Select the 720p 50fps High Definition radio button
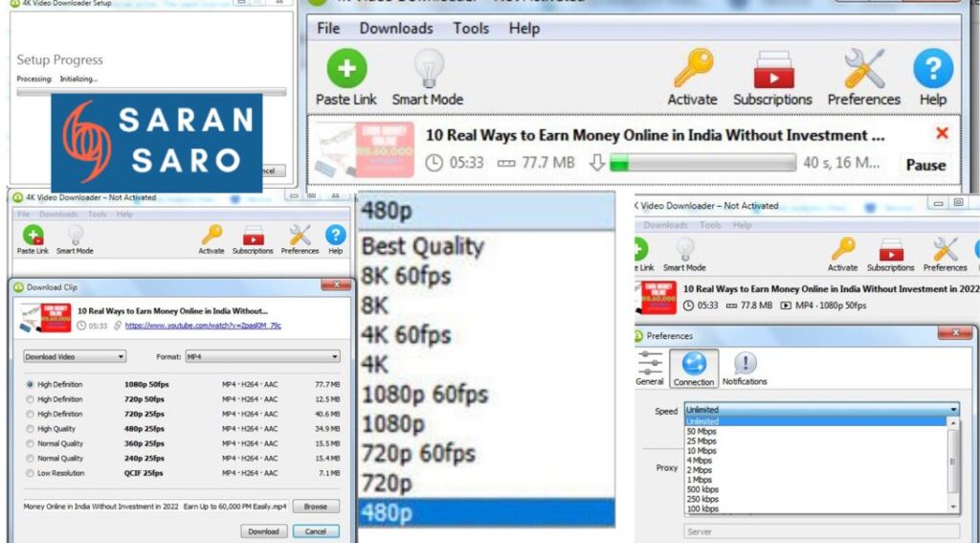The width and height of the screenshot is (980, 543). (x=31, y=399)
